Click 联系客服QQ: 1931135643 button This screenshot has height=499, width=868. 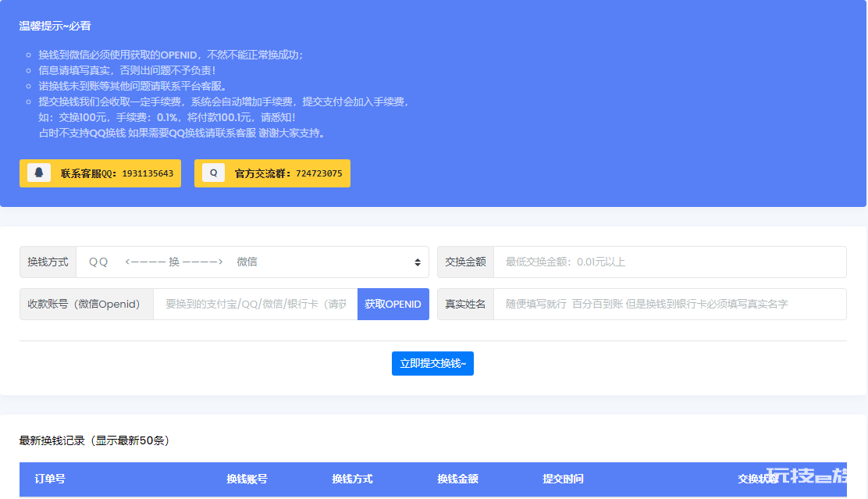pos(100,173)
